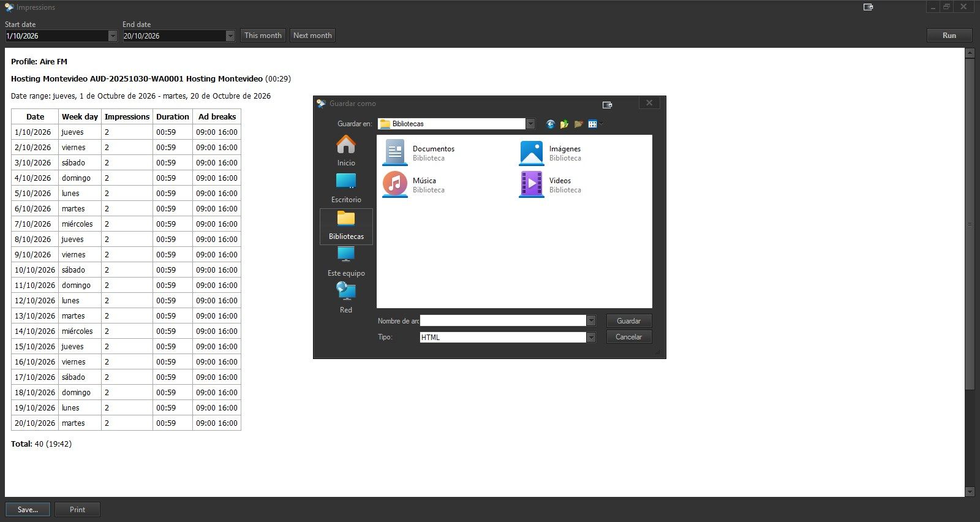980x522 pixels.
Task: Click the Save... button in Impressions window
Action: click(28, 510)
